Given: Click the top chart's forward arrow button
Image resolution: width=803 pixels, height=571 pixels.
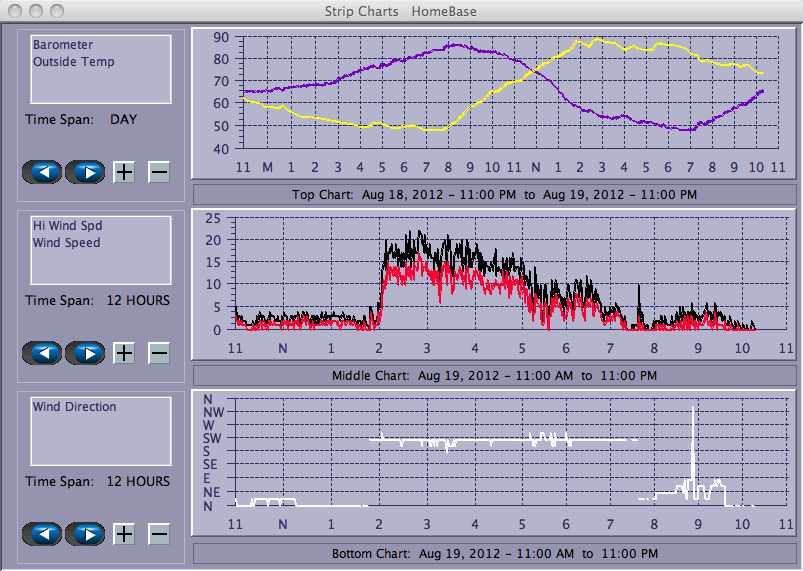Looking at the screenshot, I should pyautogui.click(x=86, y=172).
